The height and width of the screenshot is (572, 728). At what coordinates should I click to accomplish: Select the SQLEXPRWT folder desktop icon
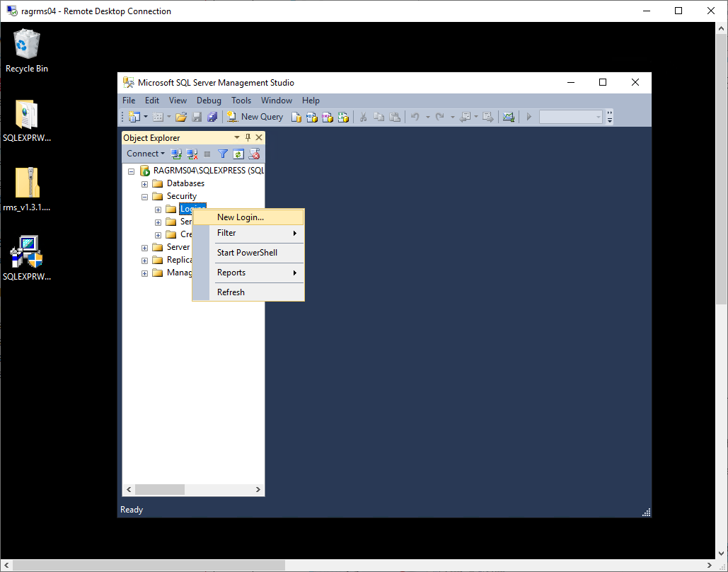tap(26, 121)
